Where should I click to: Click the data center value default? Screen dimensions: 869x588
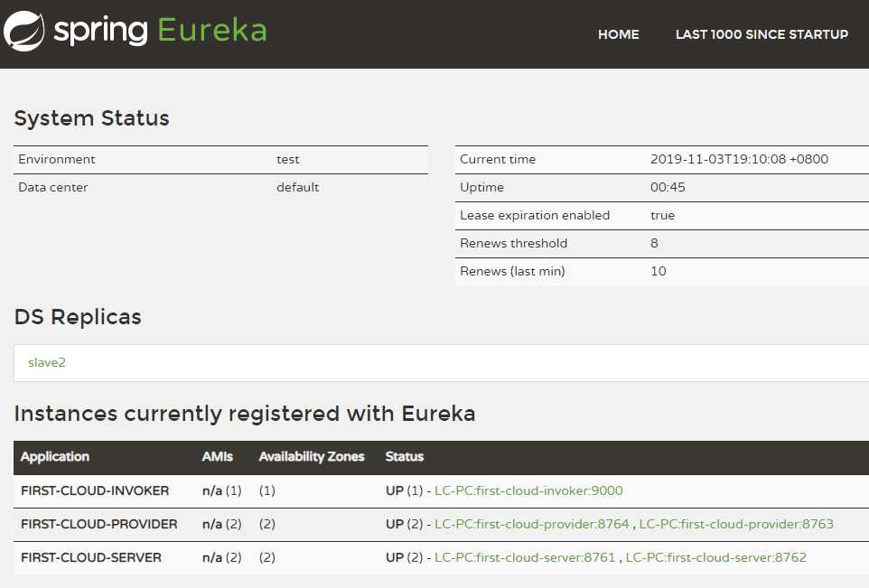297,187
